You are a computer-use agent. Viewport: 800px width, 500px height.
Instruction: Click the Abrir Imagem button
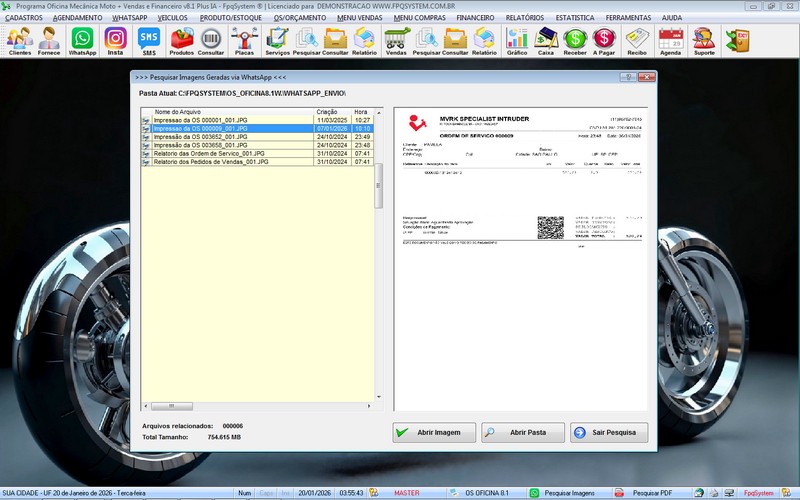434,432
